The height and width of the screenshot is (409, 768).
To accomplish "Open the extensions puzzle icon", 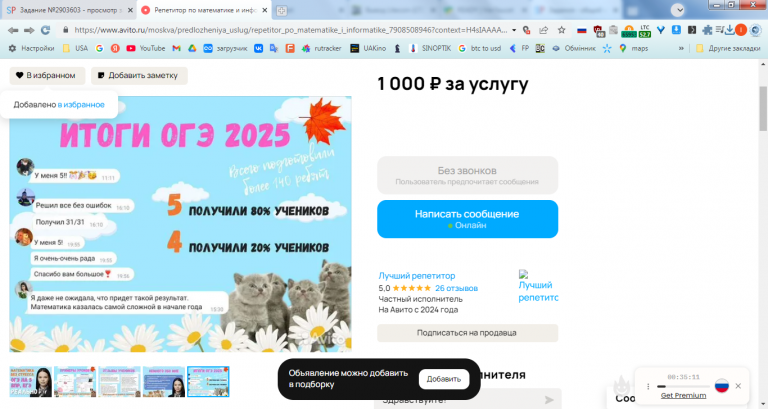I will tap(707, 30).
